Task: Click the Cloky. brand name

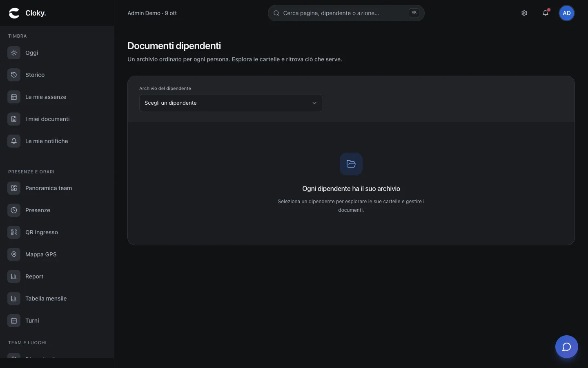Action: tap(36, 13)
